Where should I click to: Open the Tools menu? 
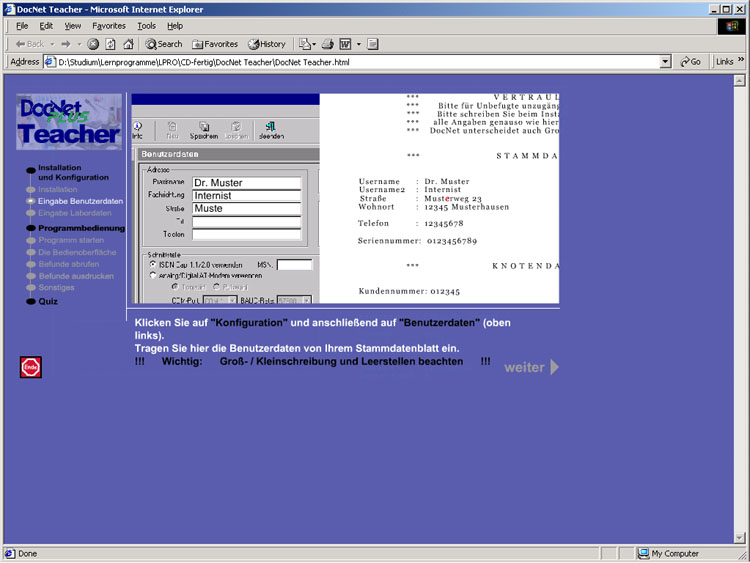(146, 25)
